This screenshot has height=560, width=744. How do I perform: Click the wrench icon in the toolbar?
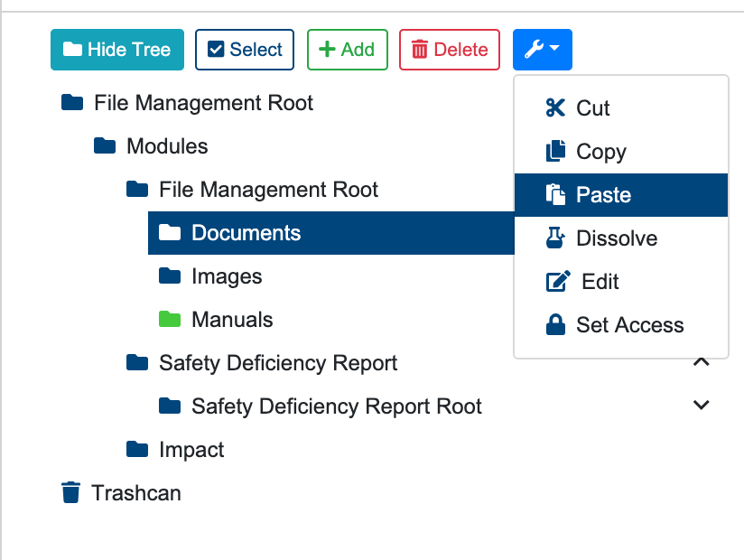tap(535, 49)
